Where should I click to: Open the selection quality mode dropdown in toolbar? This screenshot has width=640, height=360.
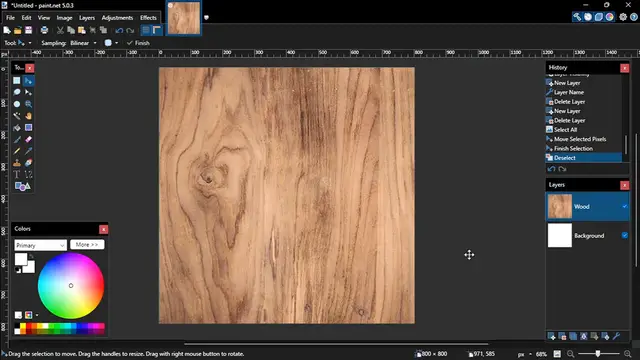click(111, 43)
